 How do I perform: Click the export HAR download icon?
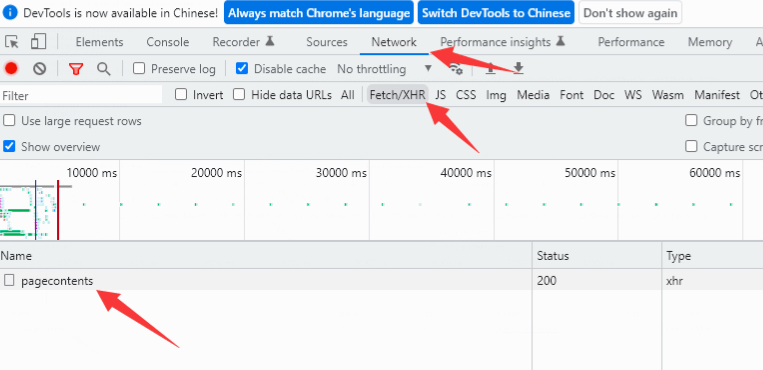(x=518, y=69)
